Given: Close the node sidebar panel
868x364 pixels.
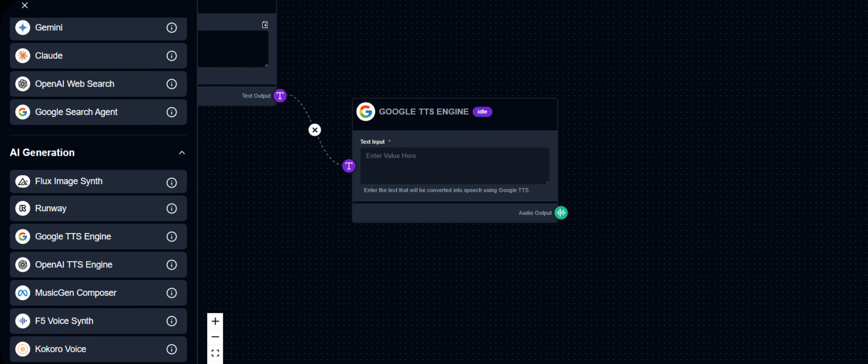Looking at the screenshot, I should (25, 5).
